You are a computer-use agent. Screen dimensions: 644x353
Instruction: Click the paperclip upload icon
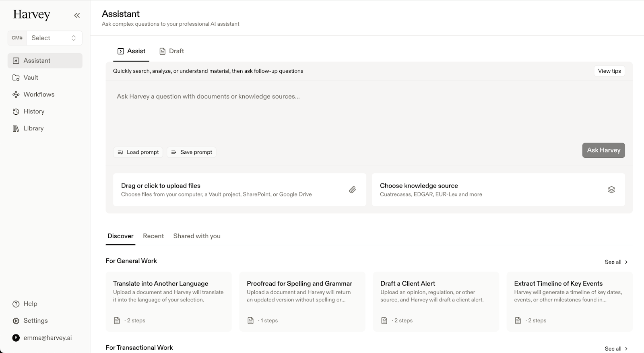tap(352, 190)
